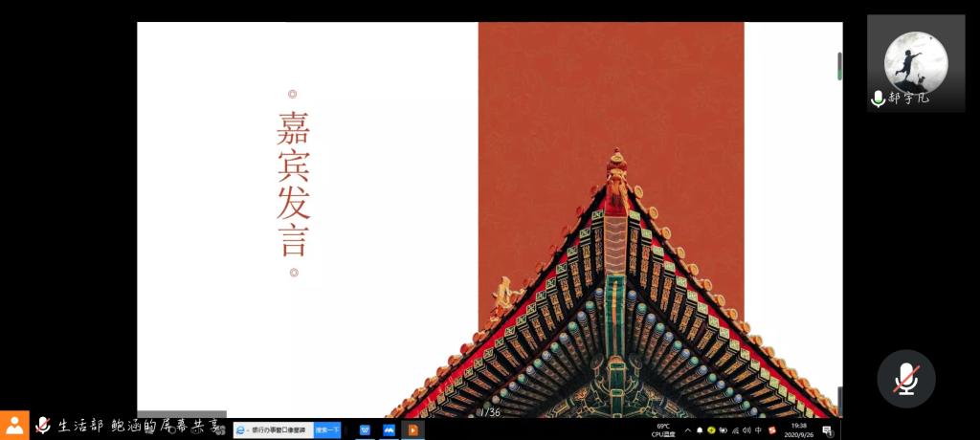Click the muted mic icon beside 生活部 鲍涵

point(42,425)
